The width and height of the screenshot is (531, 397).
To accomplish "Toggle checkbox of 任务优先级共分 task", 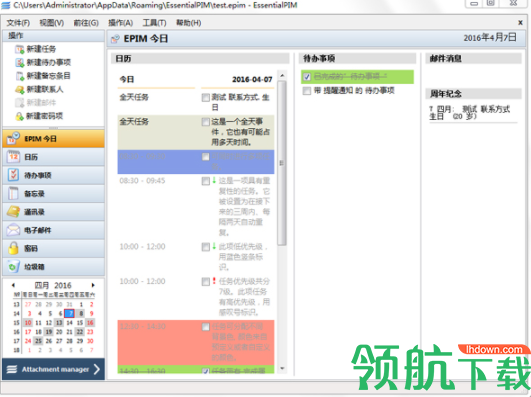I will pyautogui.click(x=206, y=282).
